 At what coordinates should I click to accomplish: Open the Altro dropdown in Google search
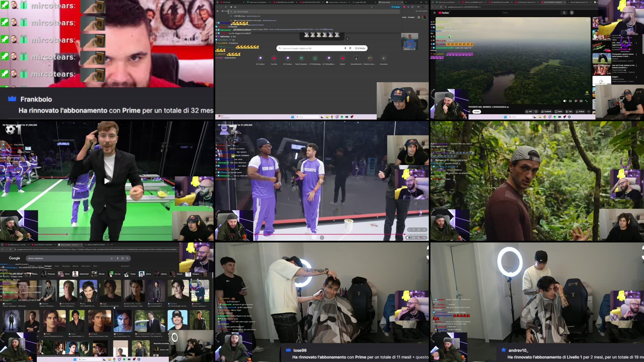tap(96, 266)
